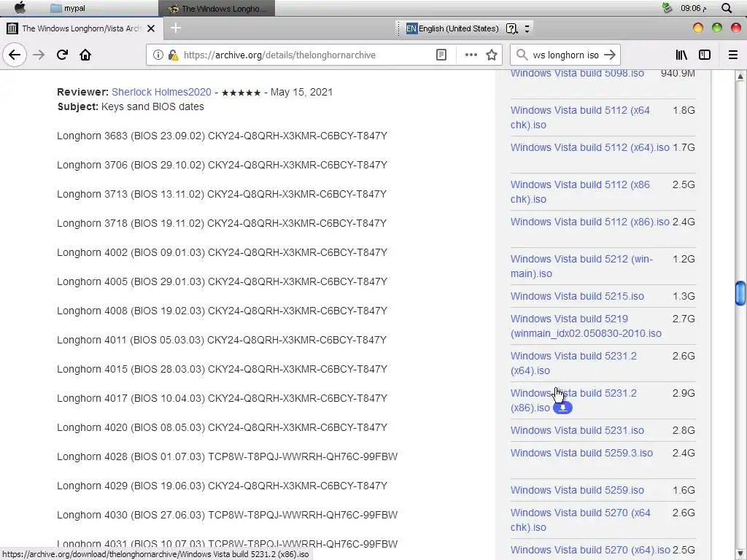This screenshot has height=560, width=747.
Task: Click the vertical scrollbar thumb
Action: [x=740, y=293]
